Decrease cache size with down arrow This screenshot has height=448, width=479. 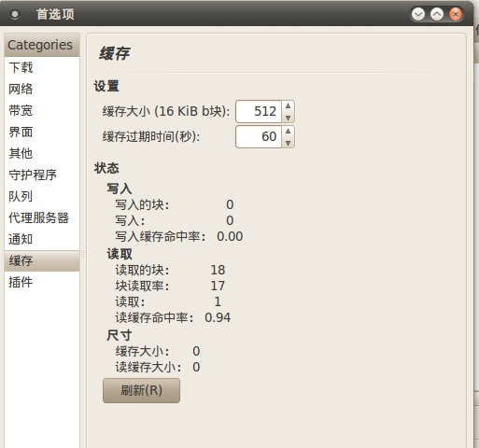pos(288,118)
